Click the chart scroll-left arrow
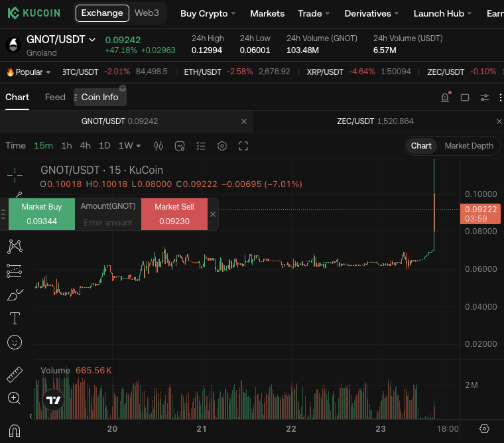 click(x=31, y=416)
